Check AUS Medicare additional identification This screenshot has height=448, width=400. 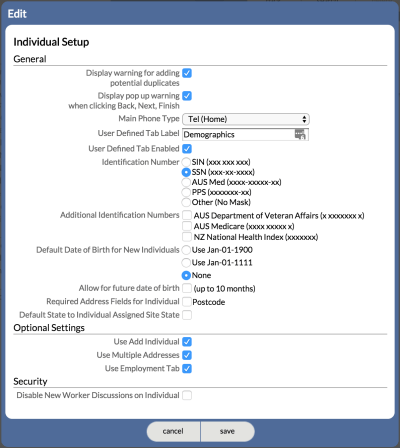(x=187, y=226)
